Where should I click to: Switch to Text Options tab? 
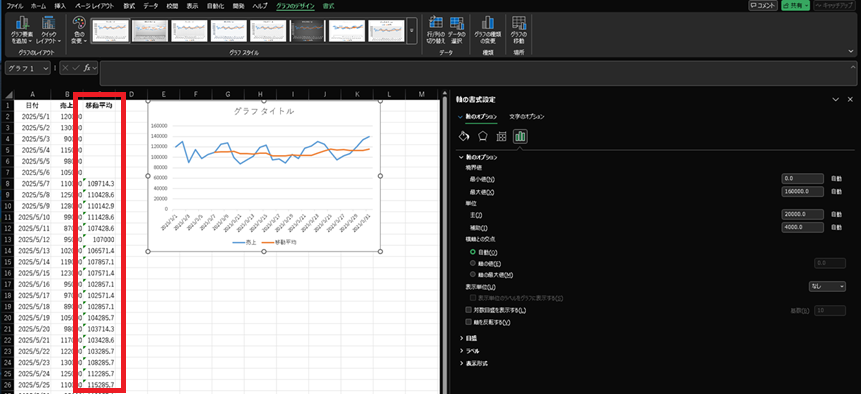click(x=527, y=116)
